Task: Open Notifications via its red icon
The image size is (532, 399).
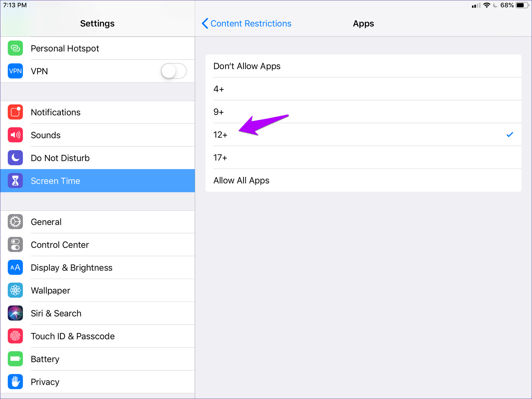Action: (15, 112)
